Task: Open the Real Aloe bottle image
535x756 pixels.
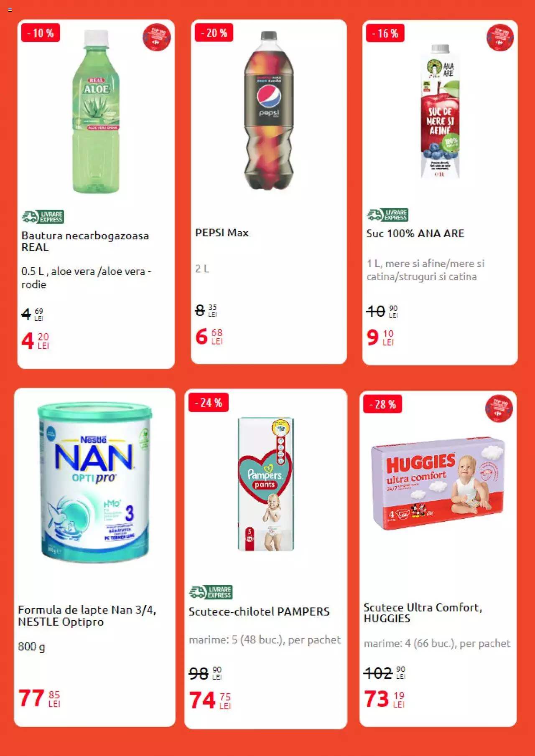Action: 96,112
